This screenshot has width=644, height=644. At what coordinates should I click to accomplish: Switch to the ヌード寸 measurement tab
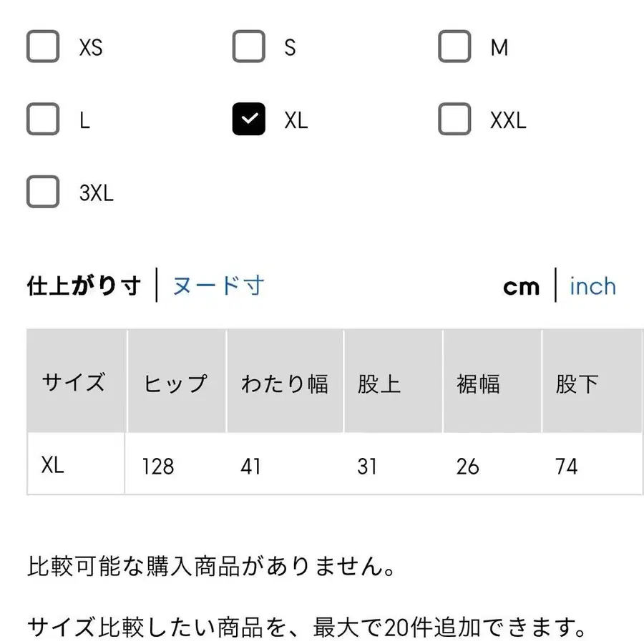coord(218,286)
